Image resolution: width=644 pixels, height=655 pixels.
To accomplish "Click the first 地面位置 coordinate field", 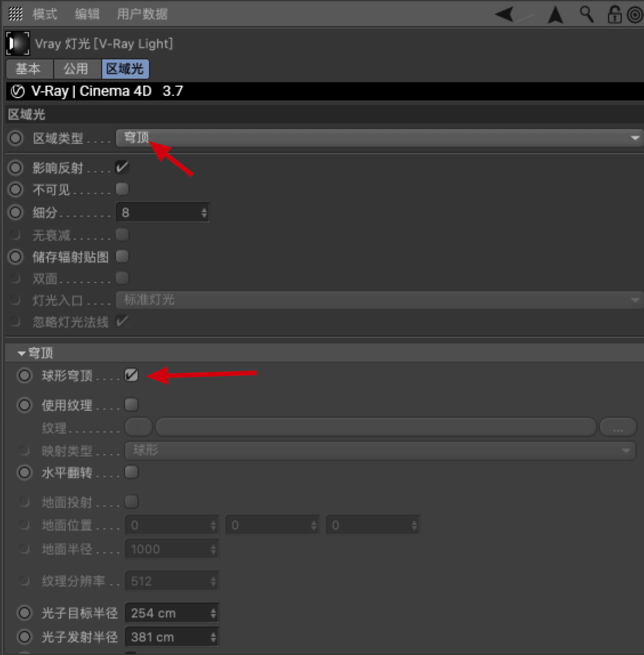I will (x=171, y=525).
